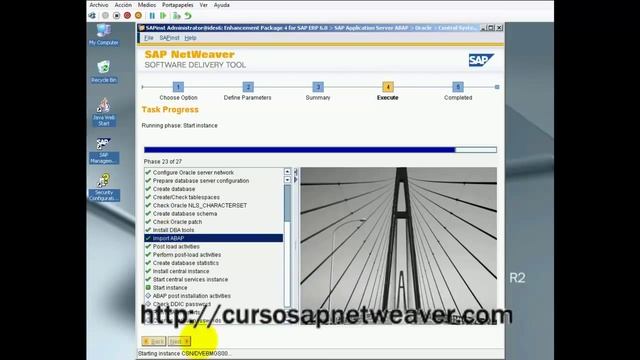The image size is (640, 360).
Task: Open the SAPinst Help menu
Action: [190, 38]
